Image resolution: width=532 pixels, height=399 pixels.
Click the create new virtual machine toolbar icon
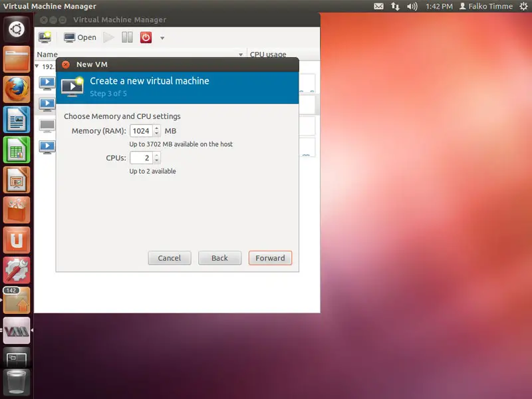45,37
